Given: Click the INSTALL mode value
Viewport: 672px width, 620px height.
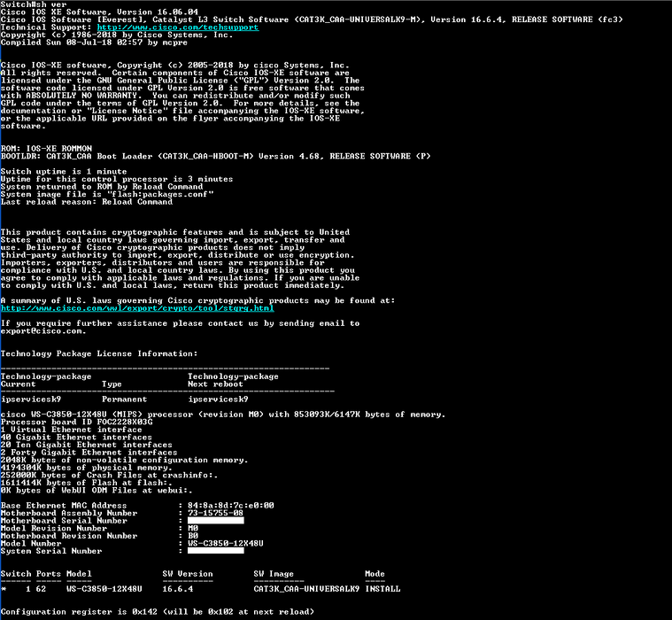Looking at the screenshot, I should coord(382,589).
